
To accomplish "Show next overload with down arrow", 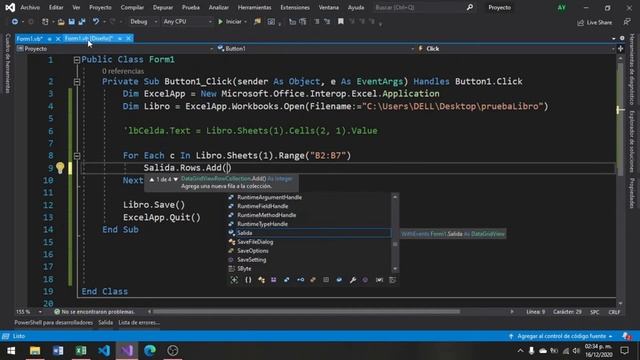I will [176, 179].
